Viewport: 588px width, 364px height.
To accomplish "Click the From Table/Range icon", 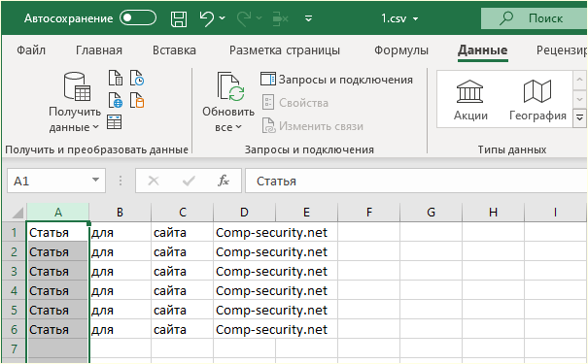I will coord(114,122).
